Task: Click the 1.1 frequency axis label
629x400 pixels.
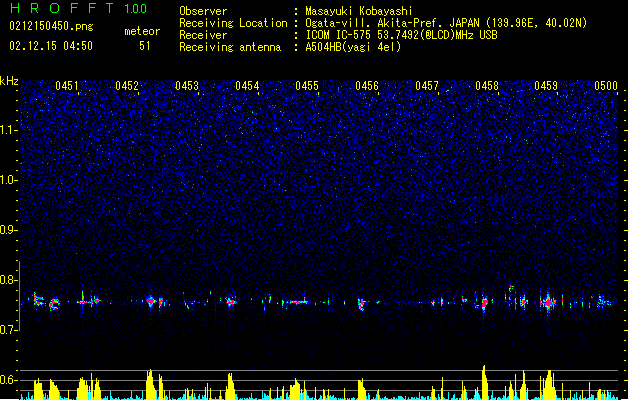Action: pos(9,130)
